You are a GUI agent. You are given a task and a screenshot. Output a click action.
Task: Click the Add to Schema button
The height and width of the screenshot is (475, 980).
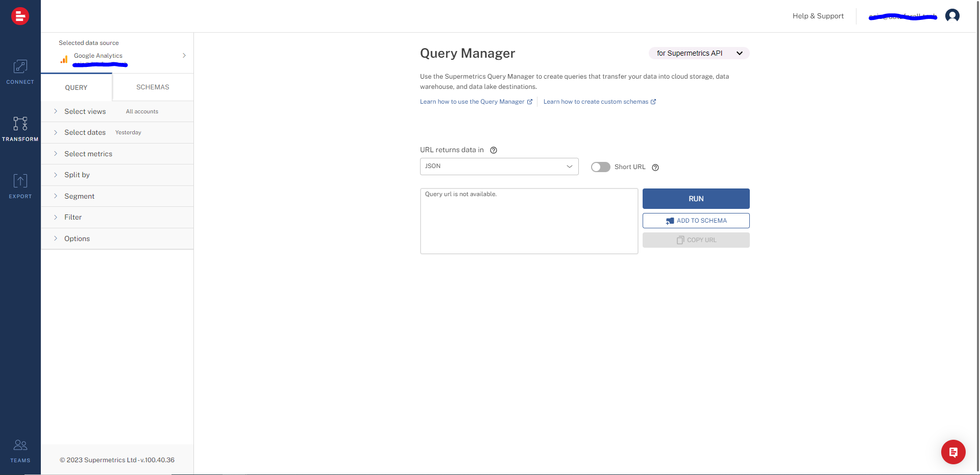tap(696, 221)
